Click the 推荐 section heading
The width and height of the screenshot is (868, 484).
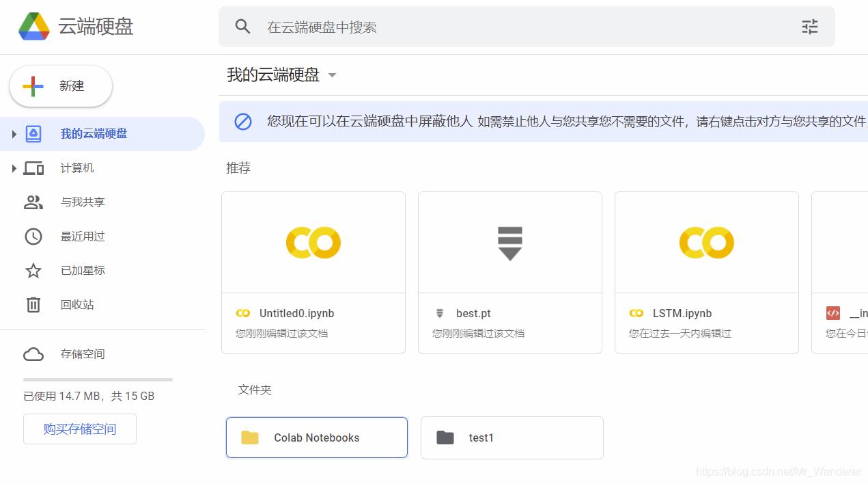click(x=238, y=168)
